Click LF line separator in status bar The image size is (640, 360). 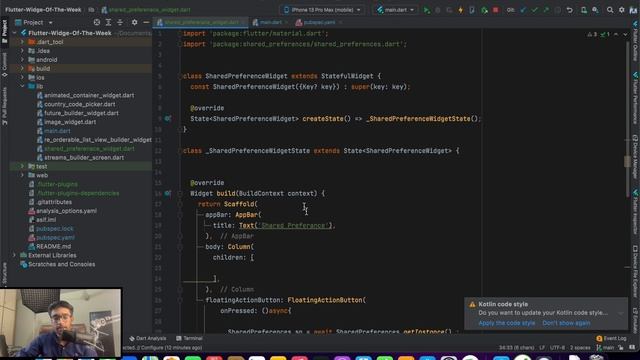pyautogui.click(x=542, y=348)
